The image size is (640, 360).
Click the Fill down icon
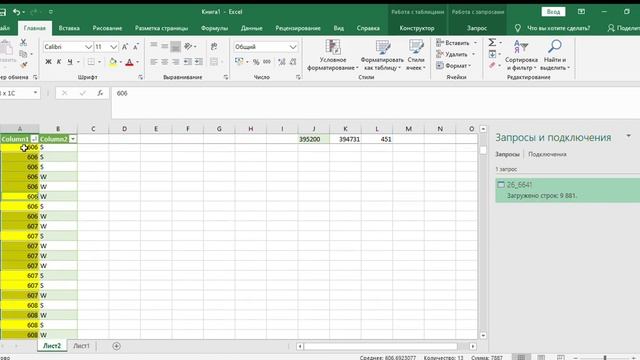pyautogui.click(x=492, y=54)
